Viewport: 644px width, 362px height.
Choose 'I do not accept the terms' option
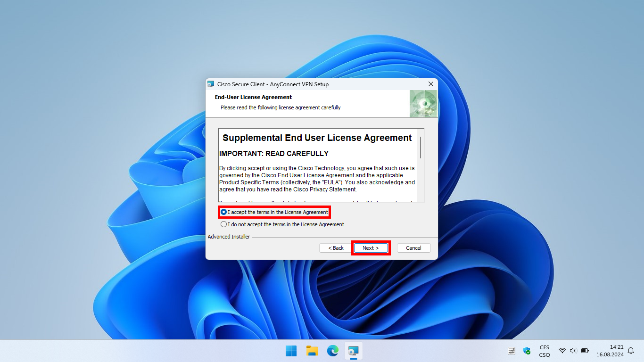click(x=224, y=224)
